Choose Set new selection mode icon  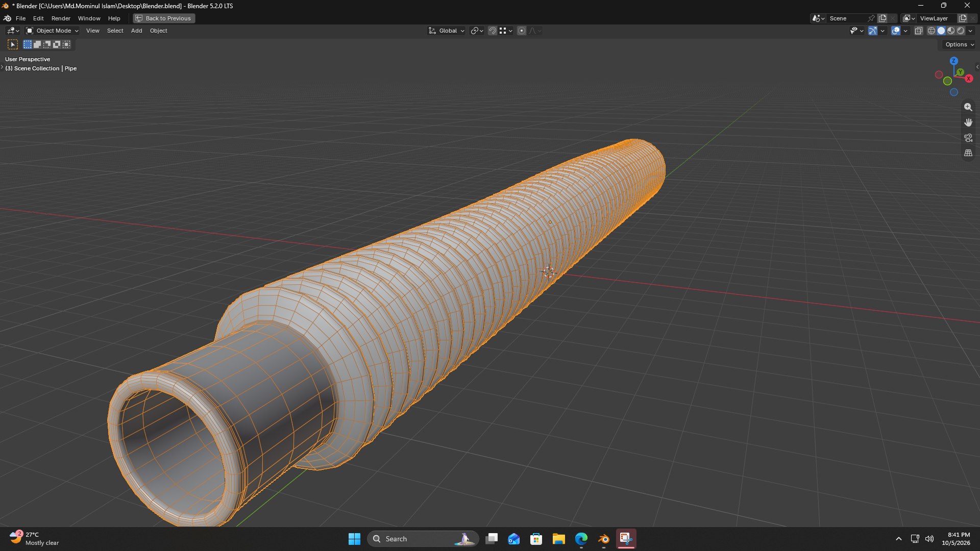28,44
